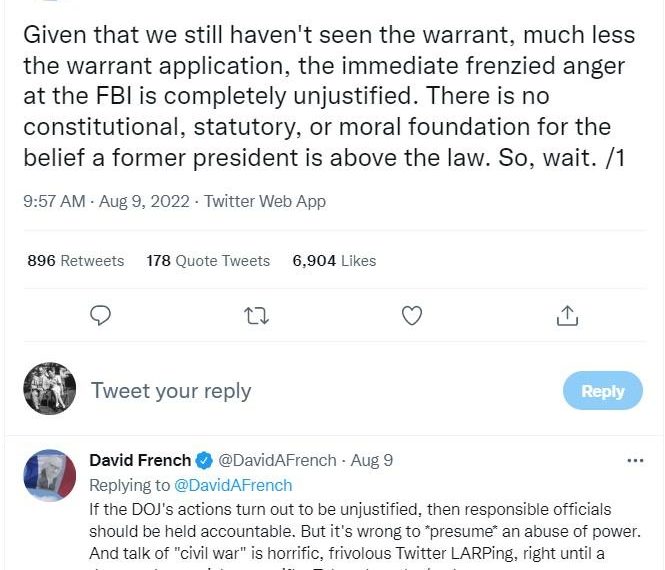The width and height of the screenshot is (665, 570).
Task: Like the tweet with heart icon
Action: pyautogui.click(x=412, y=316)
